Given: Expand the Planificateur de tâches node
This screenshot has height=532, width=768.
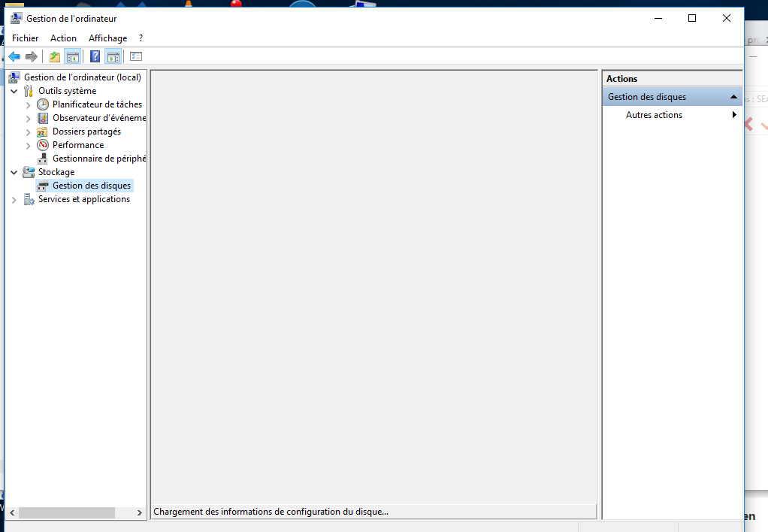Looking at the screenshot, I should pyautogui.click(x=28, y=105).
